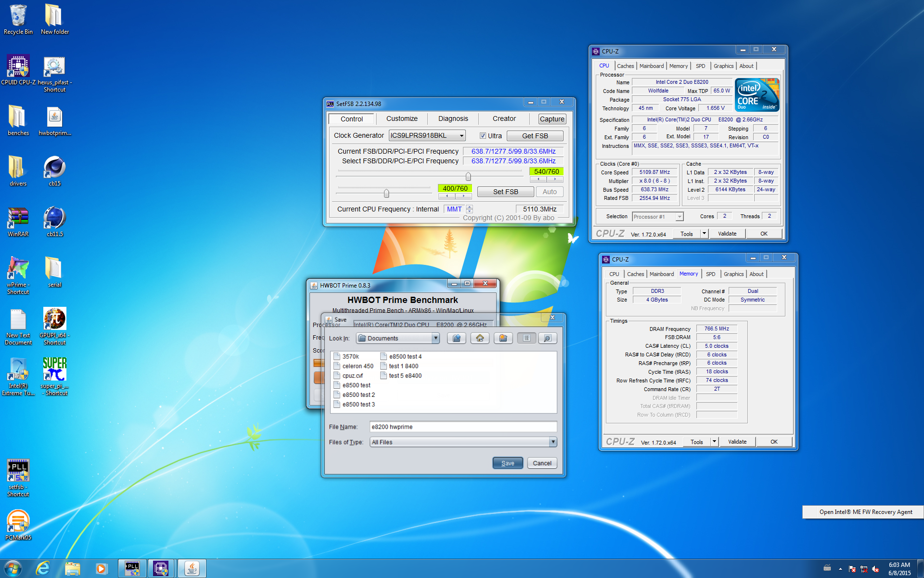Launch the setfsb shortcut on desktop
Image resolution: width=924 pixels, height=578 pixels.
click(18, 478)
